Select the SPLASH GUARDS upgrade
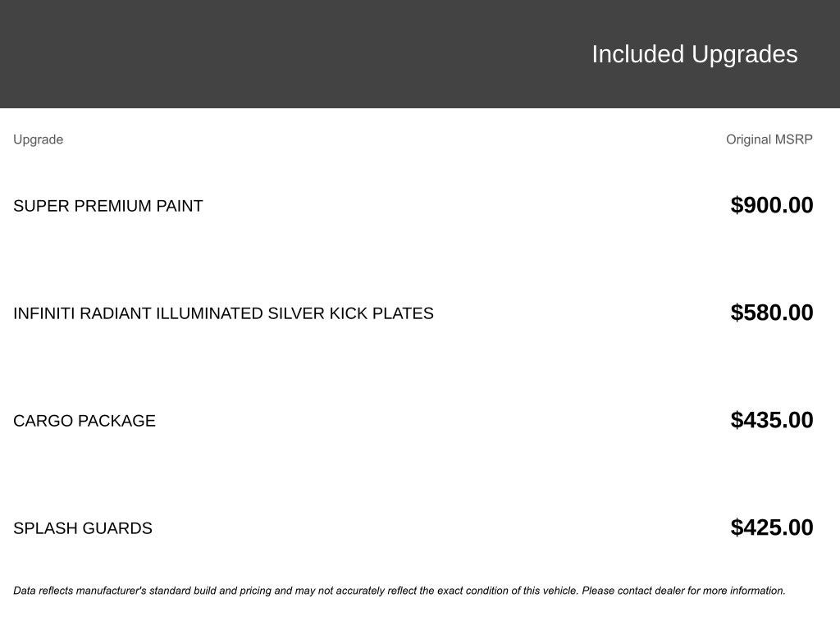 (x=83, y=528)
